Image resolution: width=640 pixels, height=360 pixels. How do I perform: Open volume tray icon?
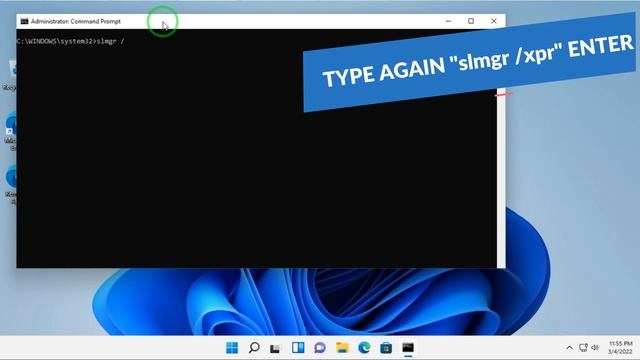pyautogui.click(x=595, y=348)
